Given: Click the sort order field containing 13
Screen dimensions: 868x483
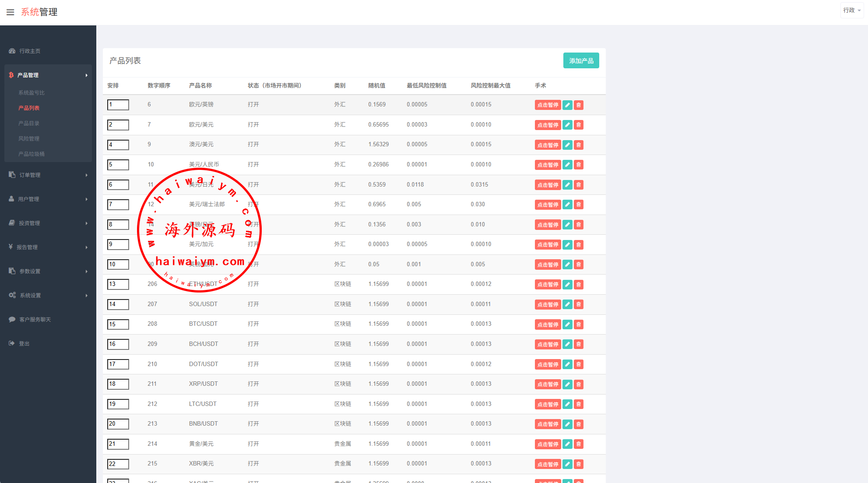Looking at the screenshot, I should (118, 285).
